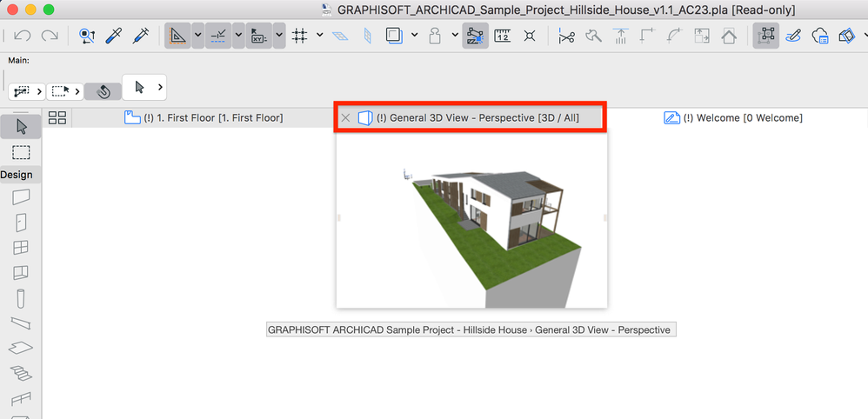Click the vertical editing plane icon
The image size is (868, 419).
(x=367, y=36)
